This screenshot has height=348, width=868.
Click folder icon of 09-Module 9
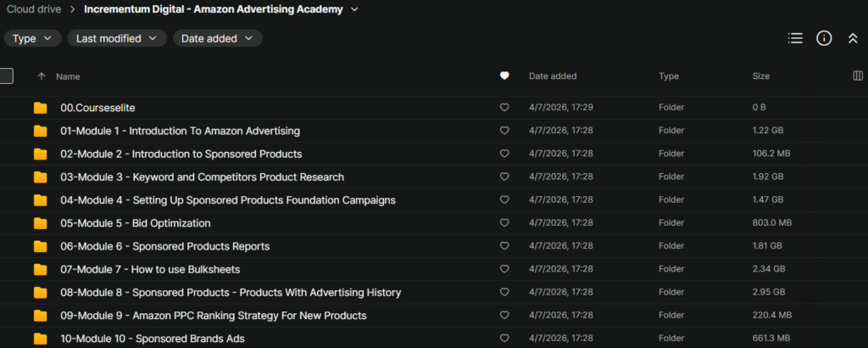pyautogui.click(x=41, y=316)
